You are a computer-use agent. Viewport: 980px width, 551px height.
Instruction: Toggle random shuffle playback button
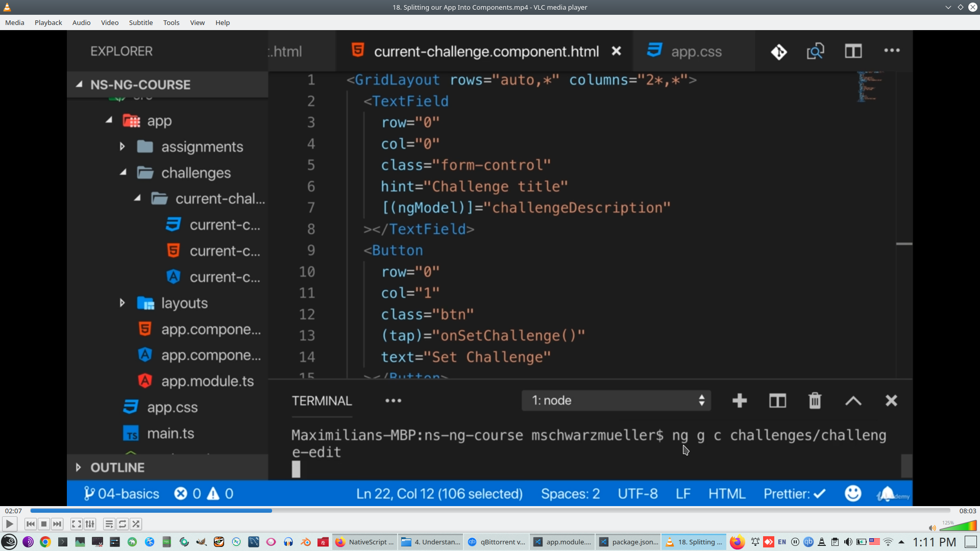(136, 524)
